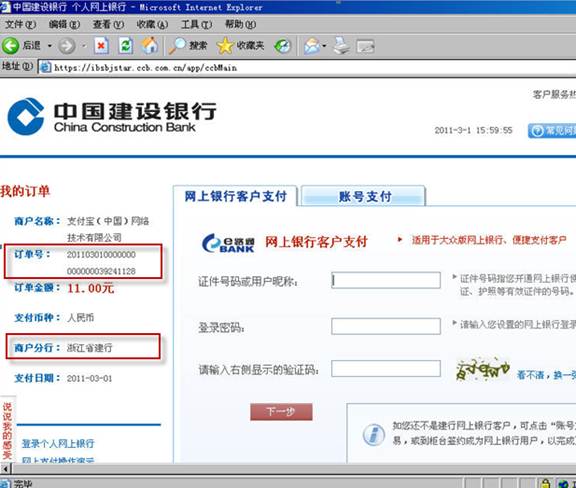The width and height of the screenshot is (576, 488).
Task: Expand the Back button history dropdown arrow
Action: [50, 46]
